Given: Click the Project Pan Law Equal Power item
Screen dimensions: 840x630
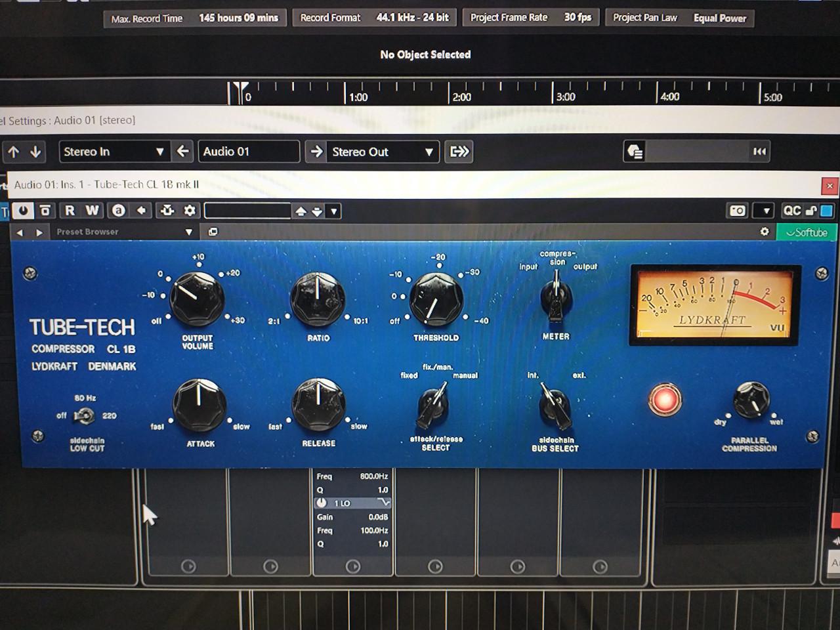Looking at the screenshot, I should (x=679, y=18).
